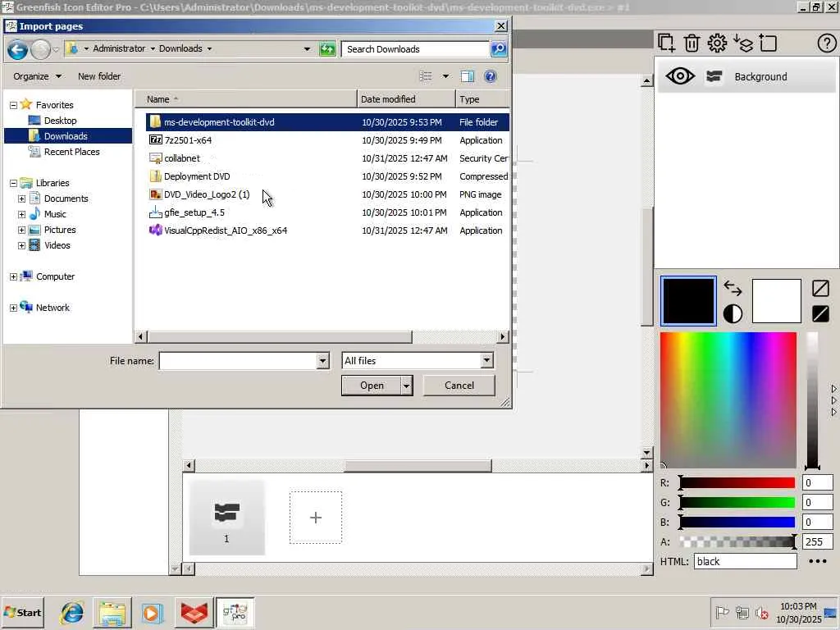Click the add new page plus box
Image resolution: width=840 pixels, height=630 pixels.
click(x=316, y=518)
